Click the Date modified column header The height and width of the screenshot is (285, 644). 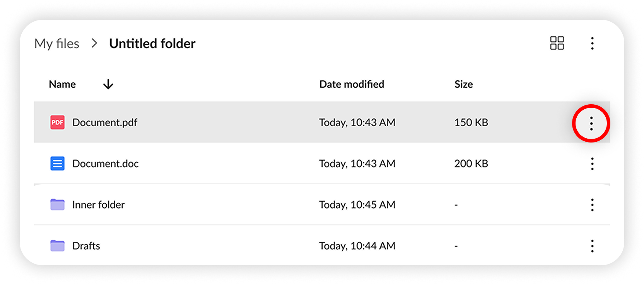tap(351, 84)
